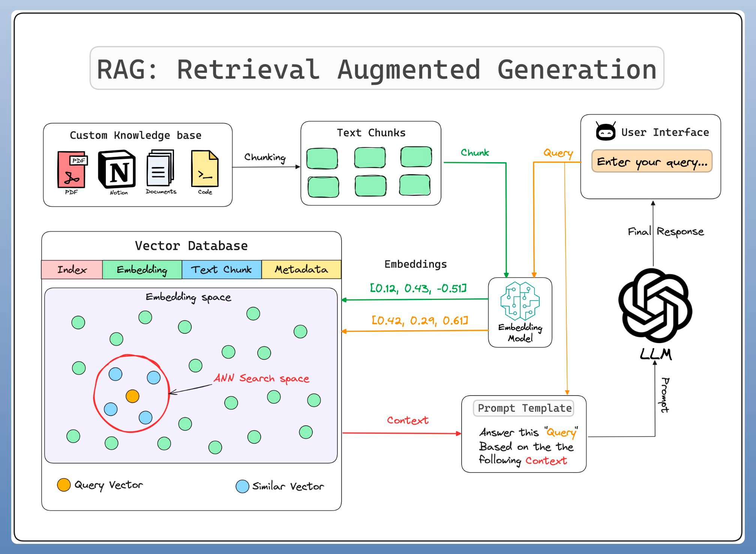The width and height of the screenshot is (756, 554).
Task: Collapse the Embedding space section
Action: point(189,297)
